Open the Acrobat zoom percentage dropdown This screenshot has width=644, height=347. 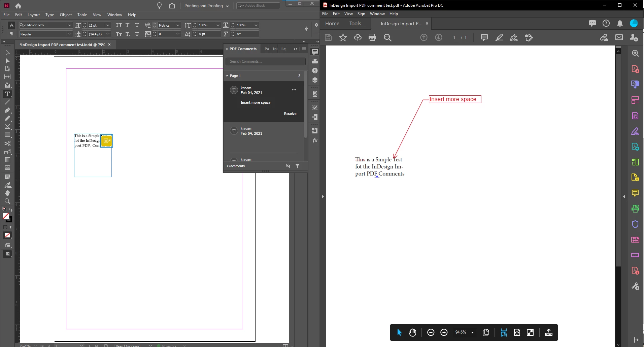pos(472,333)
